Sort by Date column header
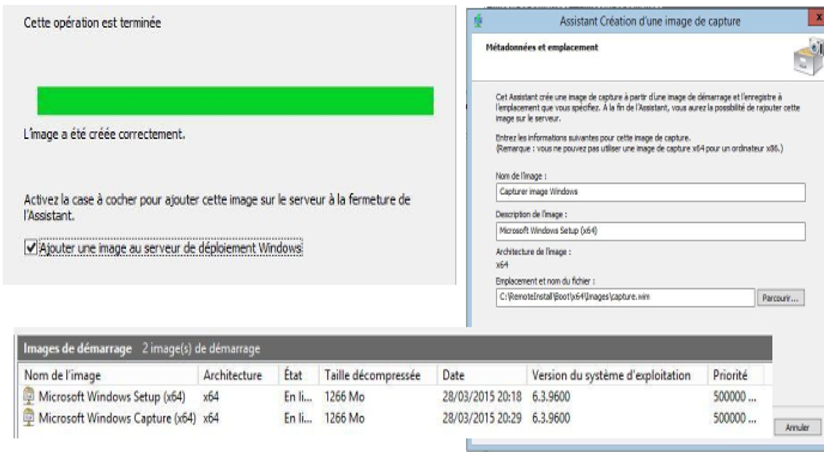The image size is (824, 452). pyautogui.click(x=482, y=375)
